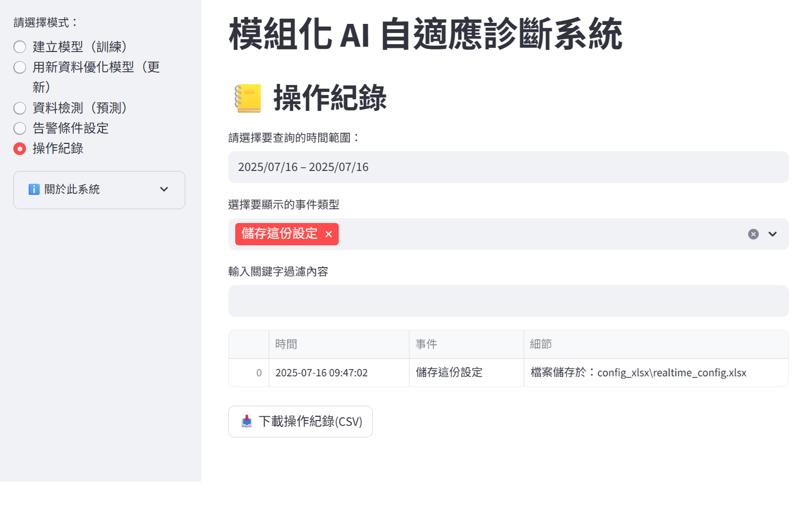
Task: Open the date range picker
Action: [x=508, y=167]
